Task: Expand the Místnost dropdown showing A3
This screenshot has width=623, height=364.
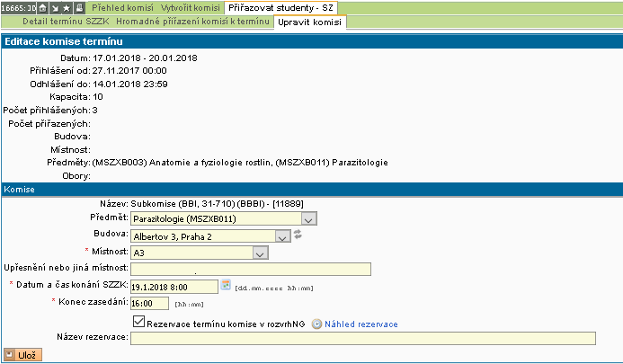Action: [260, 253]
